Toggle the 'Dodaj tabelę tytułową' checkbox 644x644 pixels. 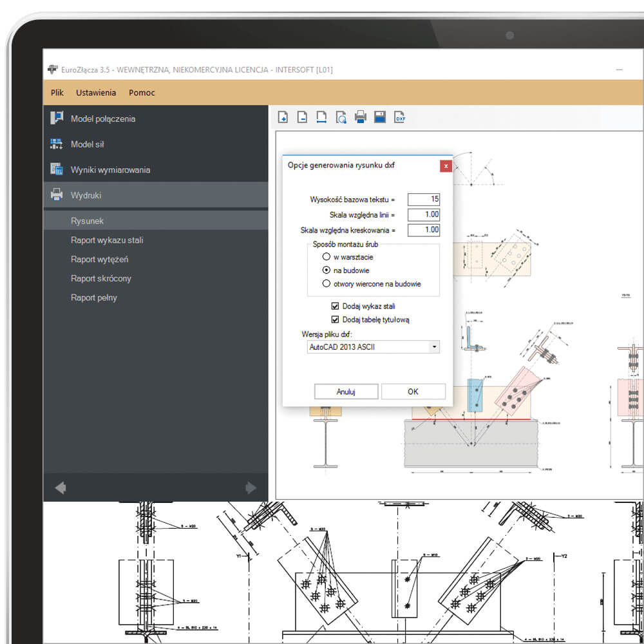pos(335,319)
